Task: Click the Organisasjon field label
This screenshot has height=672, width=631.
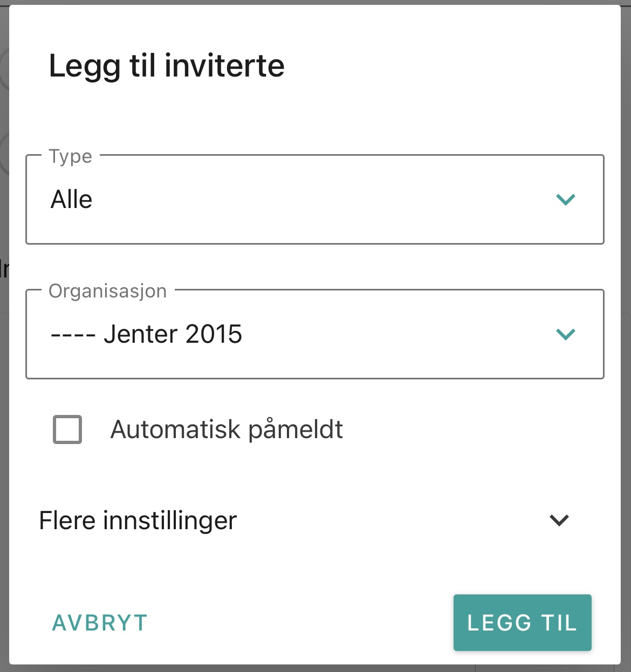Action: (108, 291)
